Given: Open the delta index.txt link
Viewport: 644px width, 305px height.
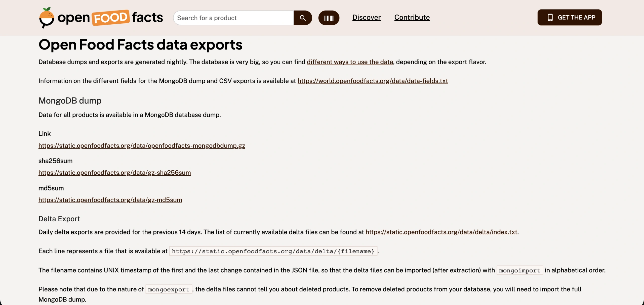Looking at the screenshot, I should click(441, 232).
